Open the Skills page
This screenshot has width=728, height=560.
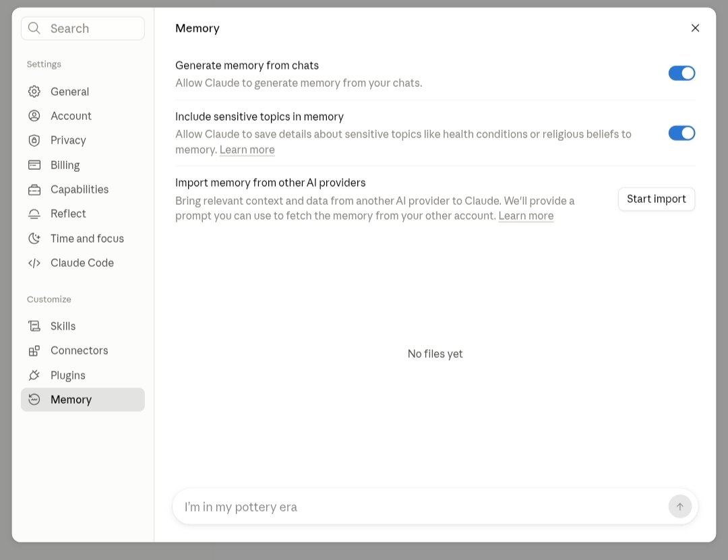coord(83,326)
